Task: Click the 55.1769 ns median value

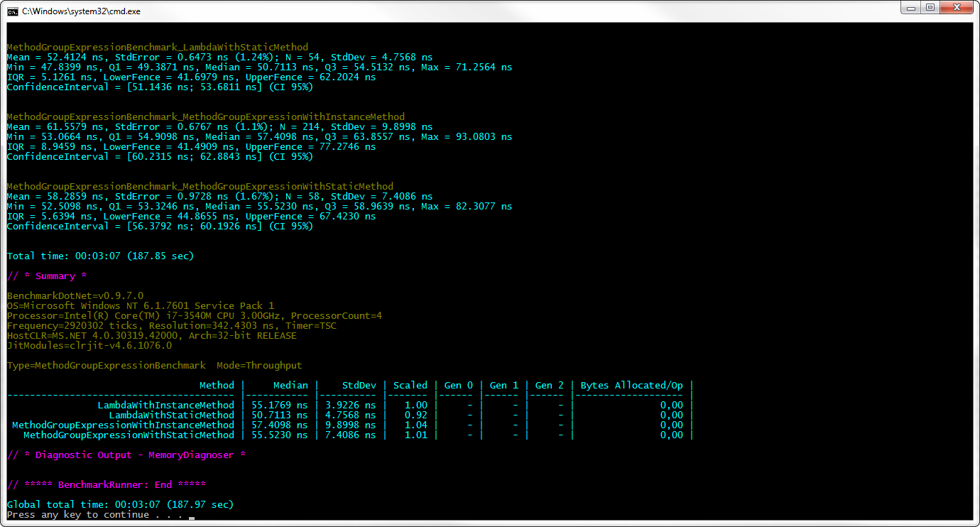Action: coord(280,405)
